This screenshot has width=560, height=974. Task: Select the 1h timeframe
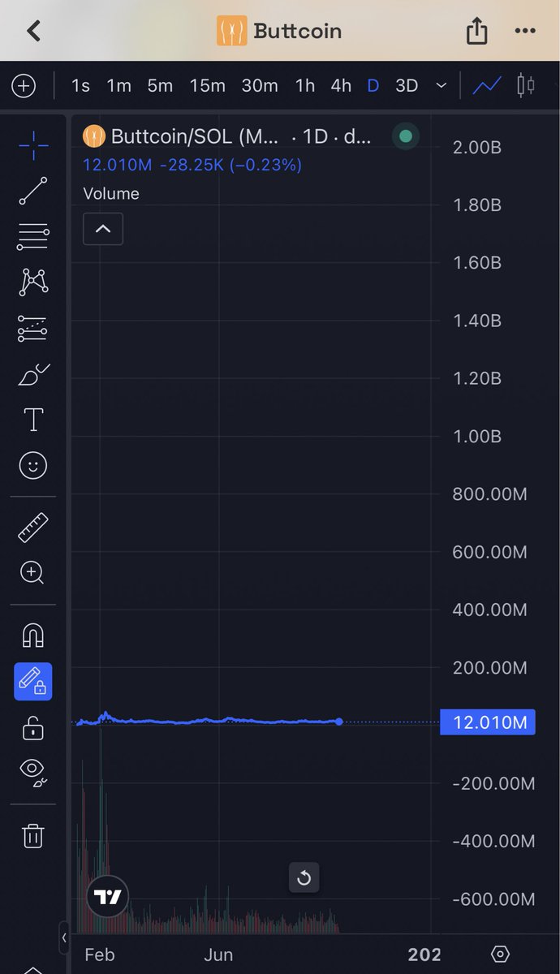(x=305, y=85)
